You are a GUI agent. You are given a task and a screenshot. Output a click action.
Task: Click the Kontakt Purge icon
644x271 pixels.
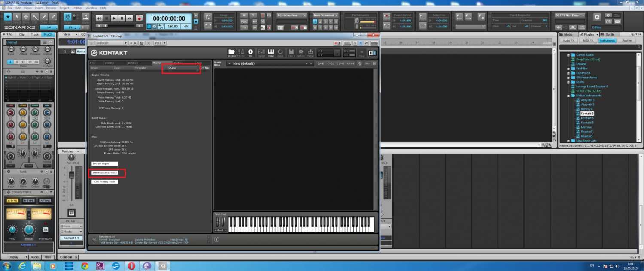pos(310,52)
